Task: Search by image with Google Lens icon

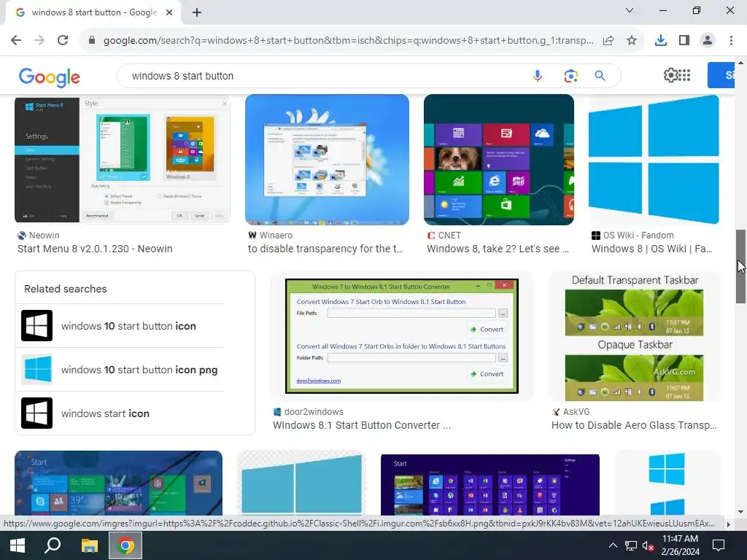Action: pyautogui.click(x=570, y=76)
